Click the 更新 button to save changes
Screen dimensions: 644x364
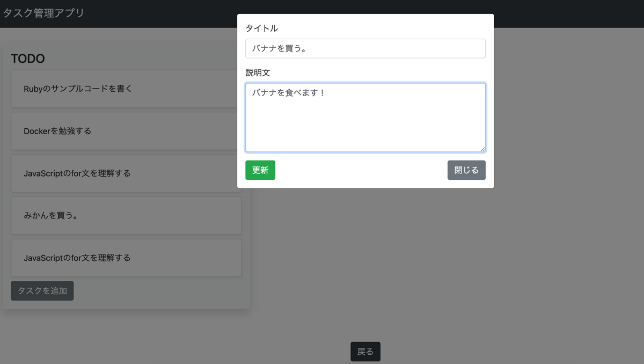coord(260,170)
